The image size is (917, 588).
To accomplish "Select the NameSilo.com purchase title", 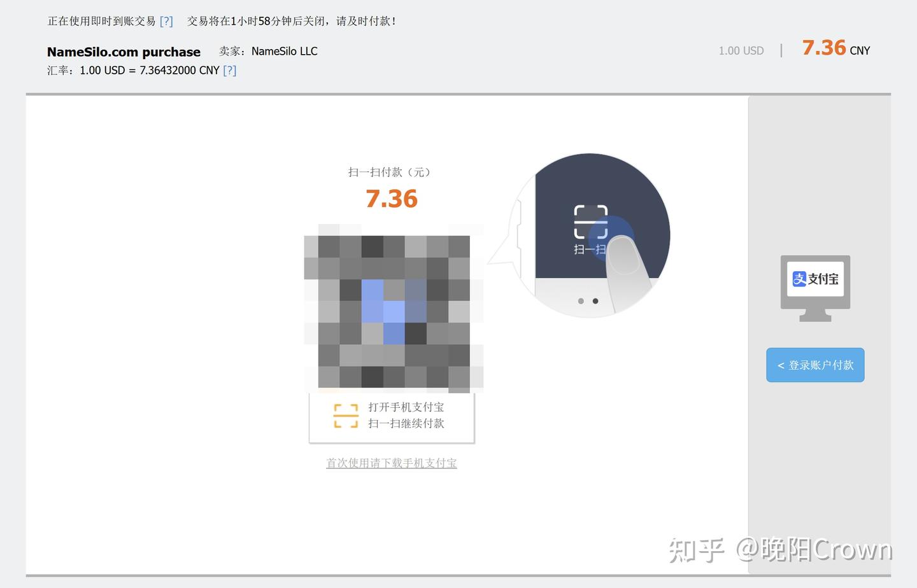I will coord(123,52).
